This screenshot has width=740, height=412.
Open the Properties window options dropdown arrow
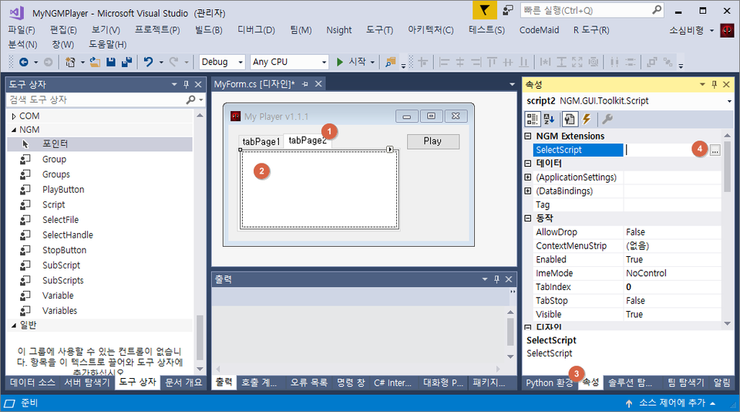tap(702, 84)
